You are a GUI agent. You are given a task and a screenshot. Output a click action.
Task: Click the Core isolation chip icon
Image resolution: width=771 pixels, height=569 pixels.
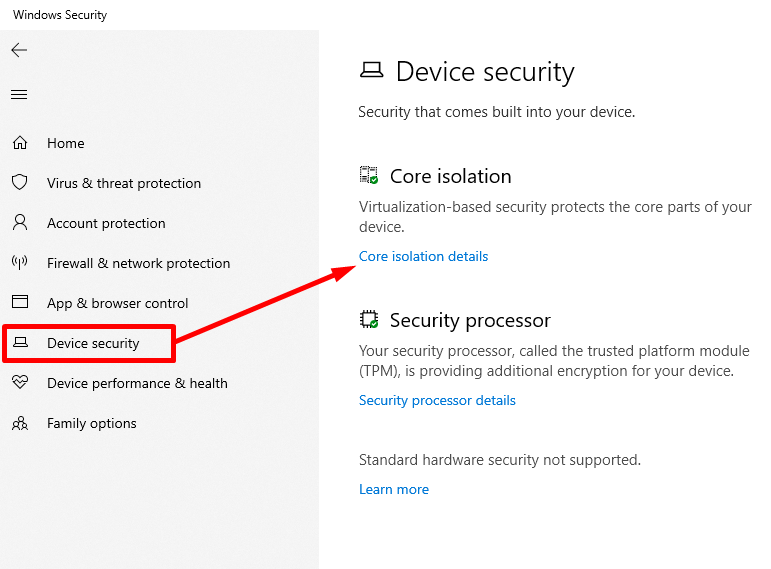(x=369, y=176)
